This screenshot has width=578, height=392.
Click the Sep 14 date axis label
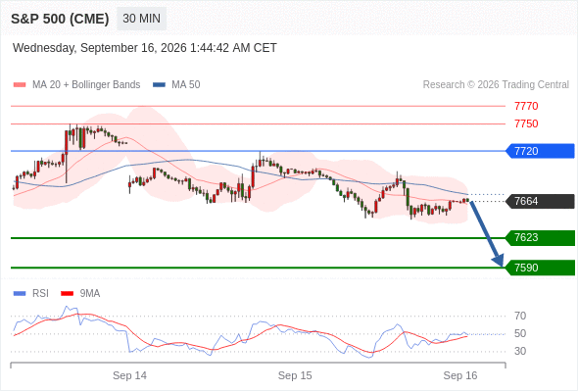coord(129,375)
